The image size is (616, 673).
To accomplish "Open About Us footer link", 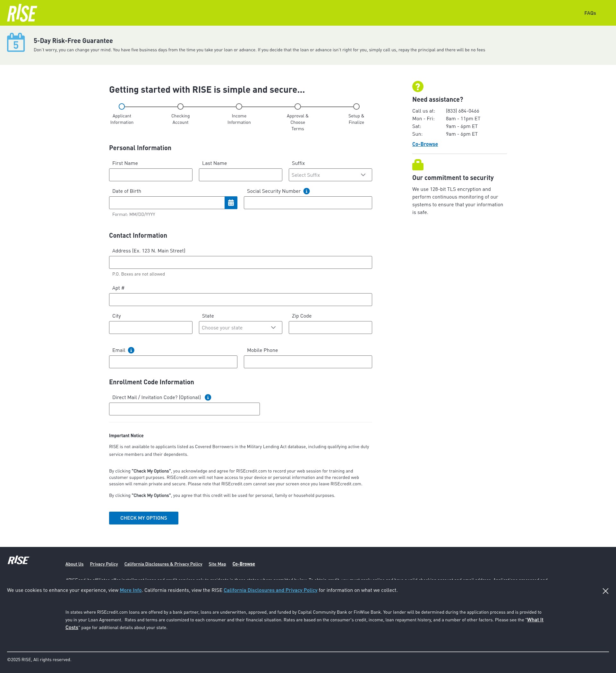I will click(74, 564).
